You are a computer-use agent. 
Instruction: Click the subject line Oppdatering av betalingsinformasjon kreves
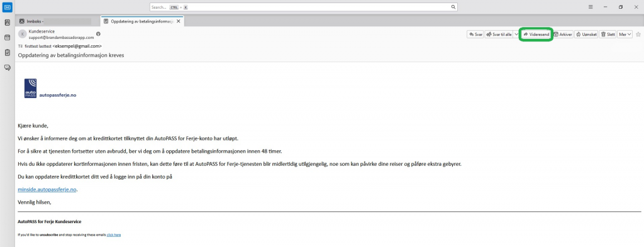(x=71, y=55)
